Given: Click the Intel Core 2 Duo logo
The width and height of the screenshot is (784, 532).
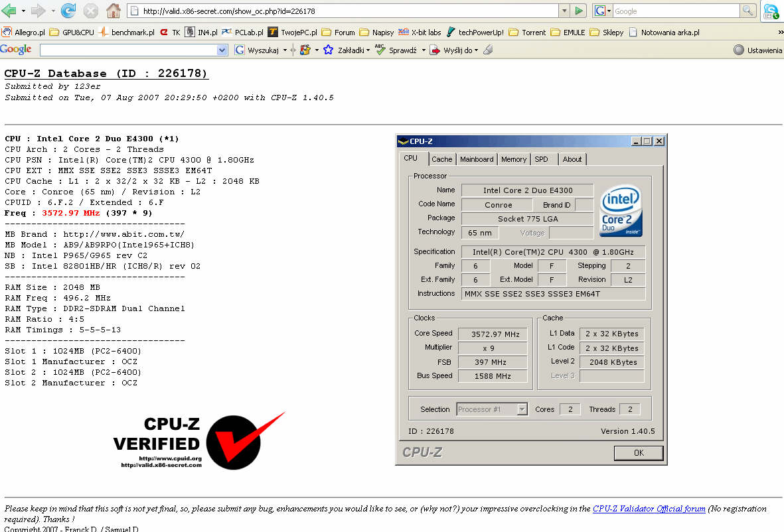Looking at the screenshot, I should (621, 210).
